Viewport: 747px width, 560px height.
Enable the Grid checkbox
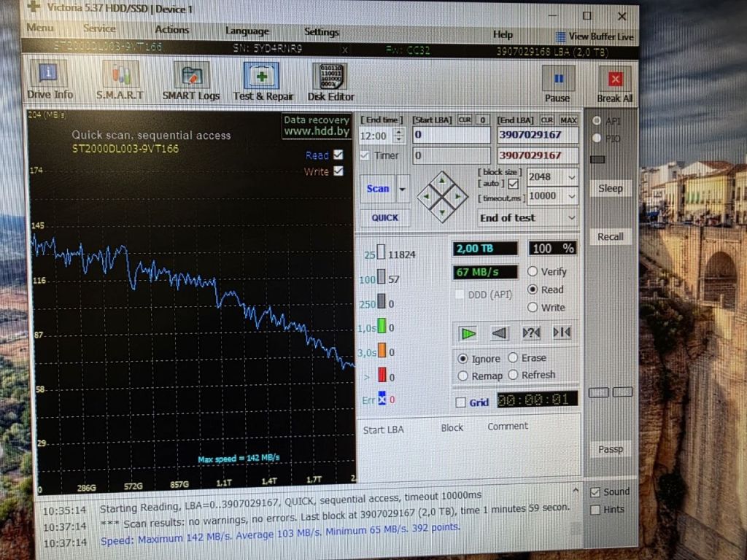pyautogui.click(x=460, y=402)
